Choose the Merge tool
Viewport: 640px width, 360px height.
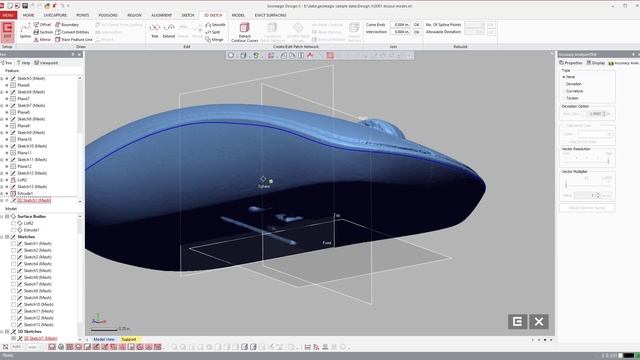pos(214,40)
